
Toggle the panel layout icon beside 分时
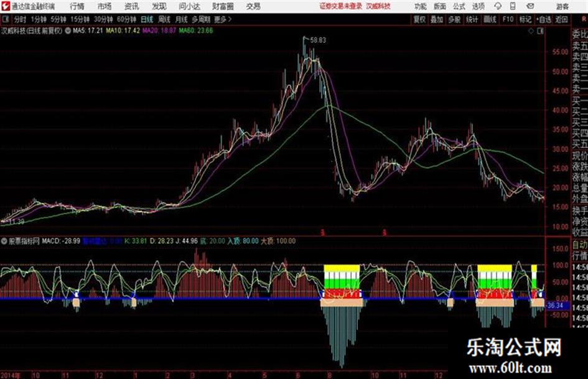[x=5, y=19]
